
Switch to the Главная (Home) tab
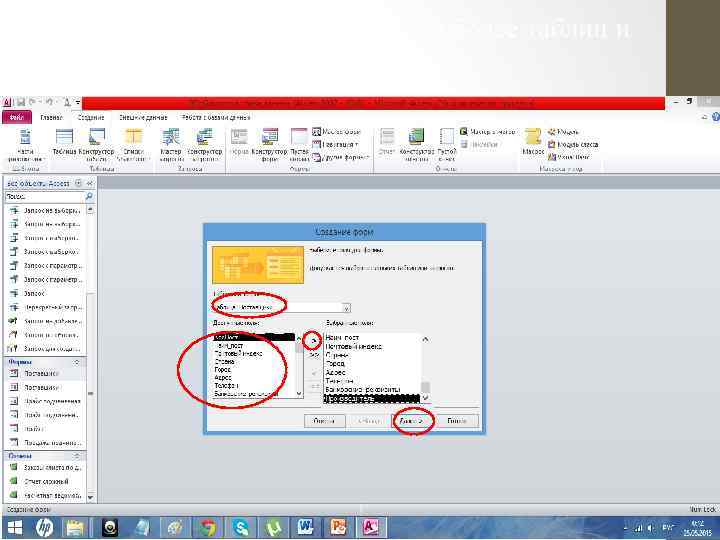pyautogui.click(x=51, y=118)
